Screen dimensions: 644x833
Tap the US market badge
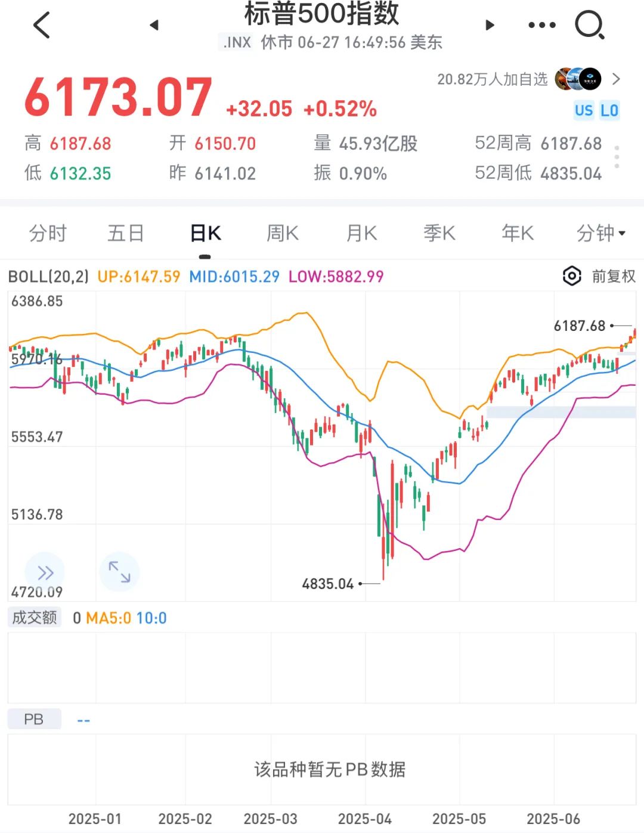tap(584, 110)
